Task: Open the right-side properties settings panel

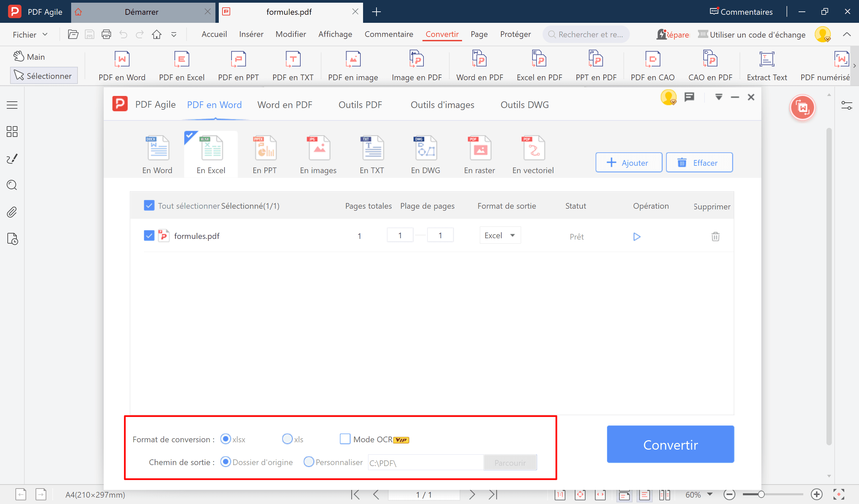Action: tap(846, 106)
